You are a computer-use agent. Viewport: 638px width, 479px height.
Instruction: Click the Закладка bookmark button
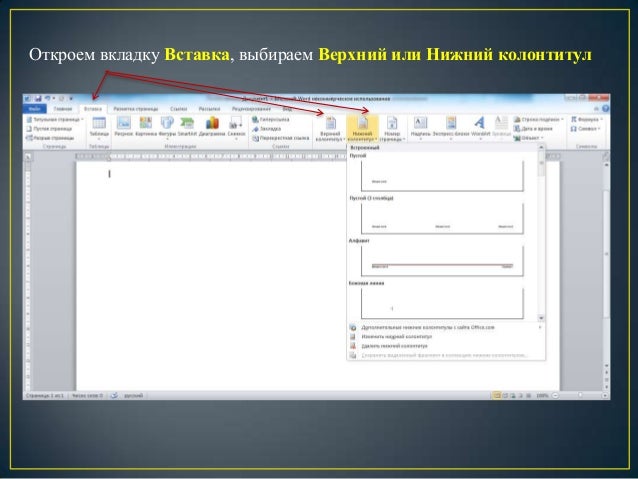(267, 129)
